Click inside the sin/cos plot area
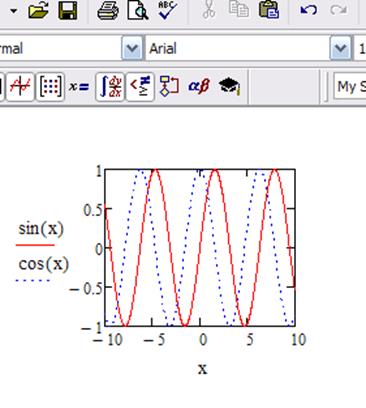 pyautogui.click(x=200, y=248)
